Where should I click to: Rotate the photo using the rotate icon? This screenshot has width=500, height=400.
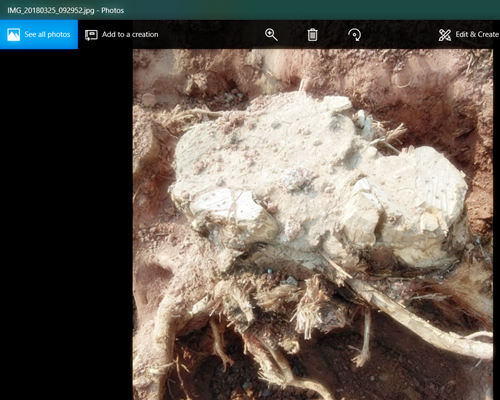click(x=354, y=35)
